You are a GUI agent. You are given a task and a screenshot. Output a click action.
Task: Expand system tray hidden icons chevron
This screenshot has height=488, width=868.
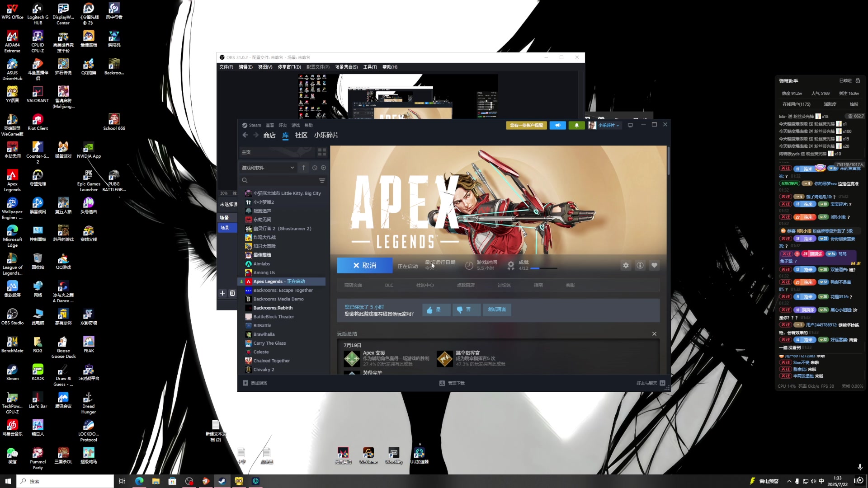pyautogui.click(x=789, y=481)
